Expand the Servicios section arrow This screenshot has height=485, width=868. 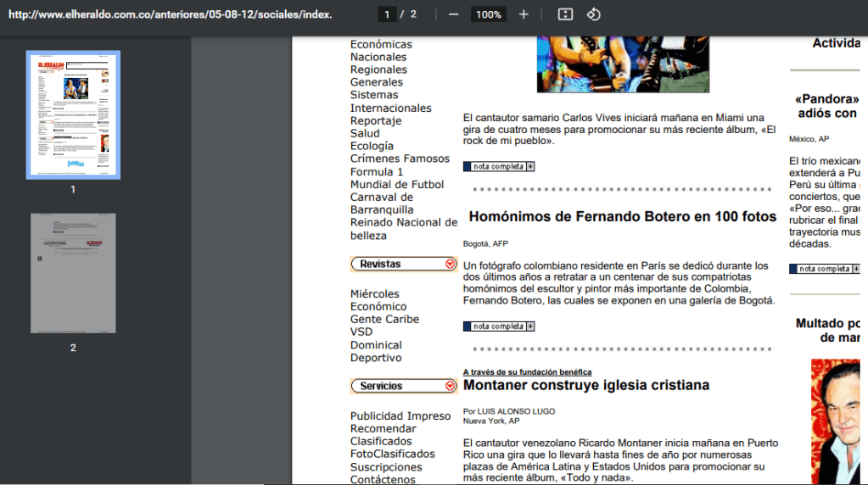tap(451, 387)
